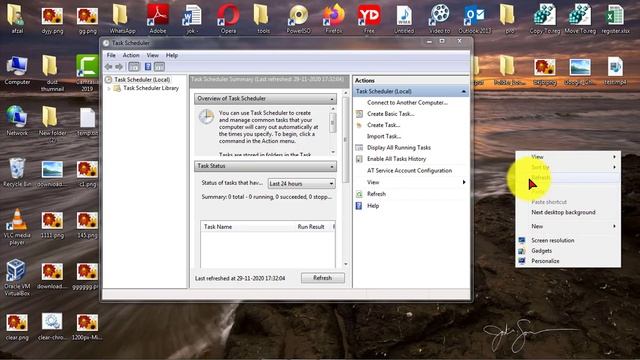Click the Show/Hide Action Pane toolbar icon
This screenshot has width=640, height=360.
coord(159,67)
